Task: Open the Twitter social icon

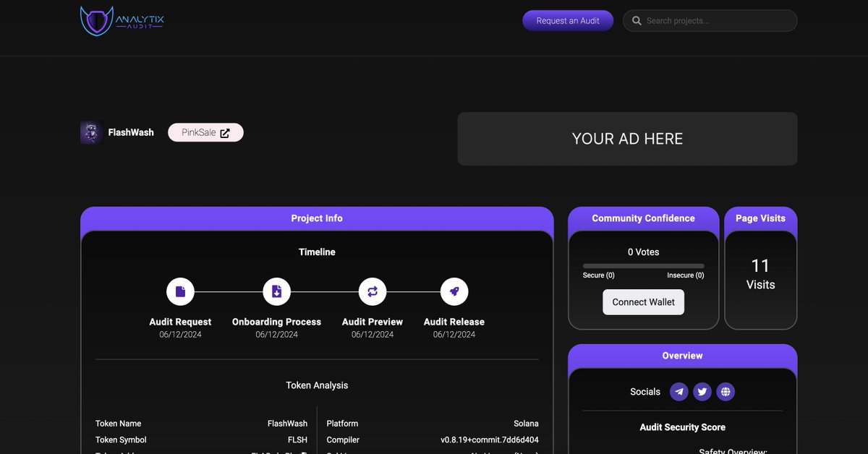Action: click(702, 392)
